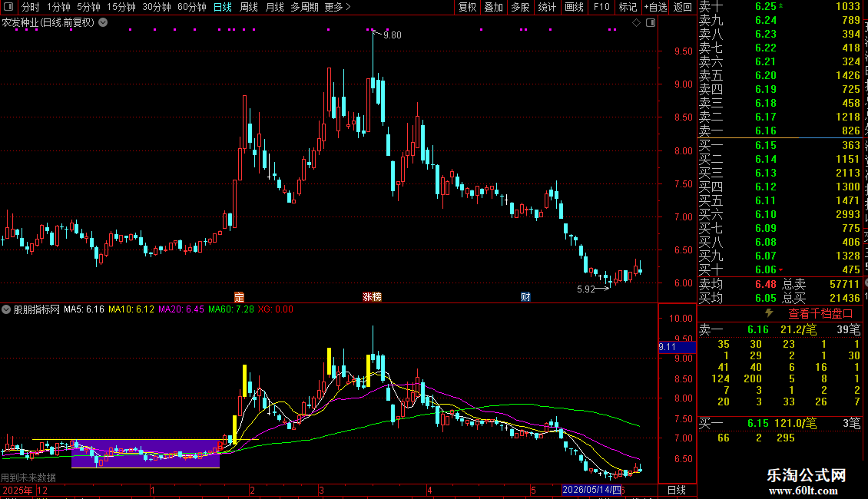Click the 叠加 overlay button
868x499 pixels.
pyautogui.click(x=493, y=7)
